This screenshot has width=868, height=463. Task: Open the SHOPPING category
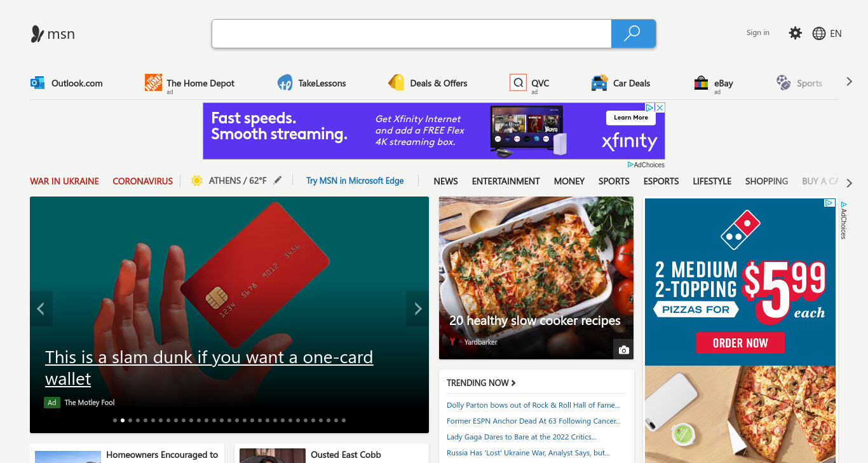[766, 181]
